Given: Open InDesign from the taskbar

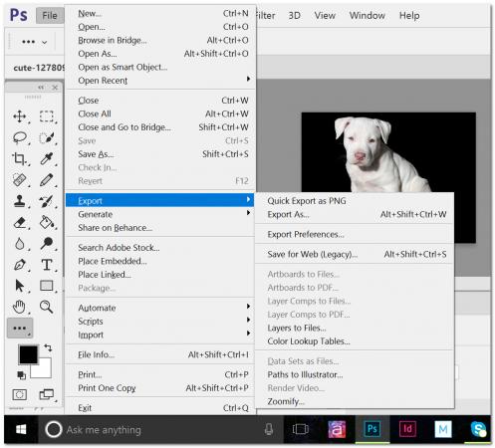Looking at the screenshot, I should (x=407, y=429).
